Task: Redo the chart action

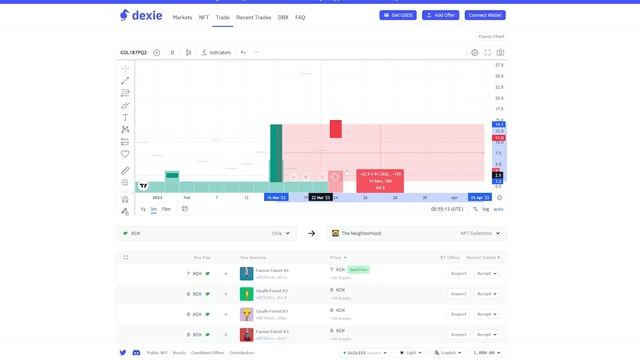Action: click(256, 53)
